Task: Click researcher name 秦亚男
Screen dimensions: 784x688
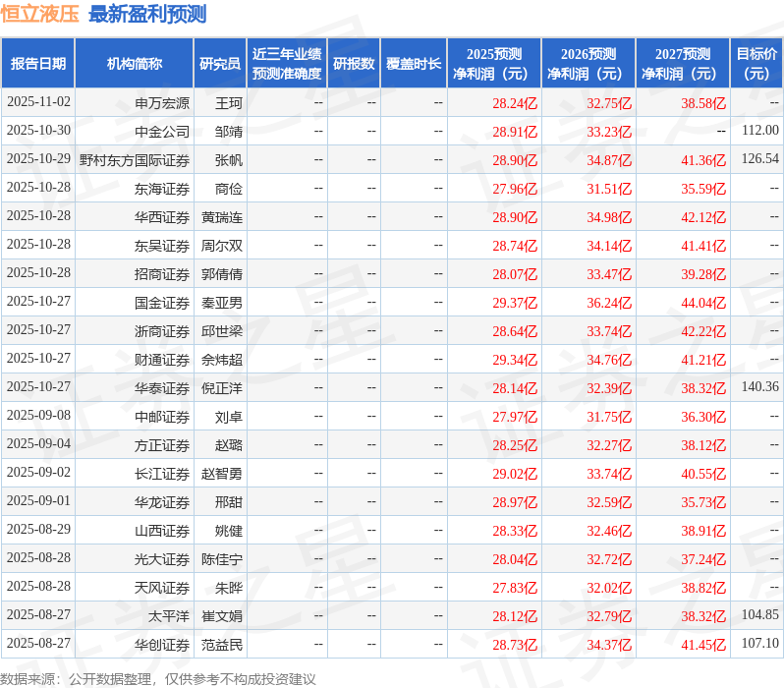Action: (x=222, y=303)
